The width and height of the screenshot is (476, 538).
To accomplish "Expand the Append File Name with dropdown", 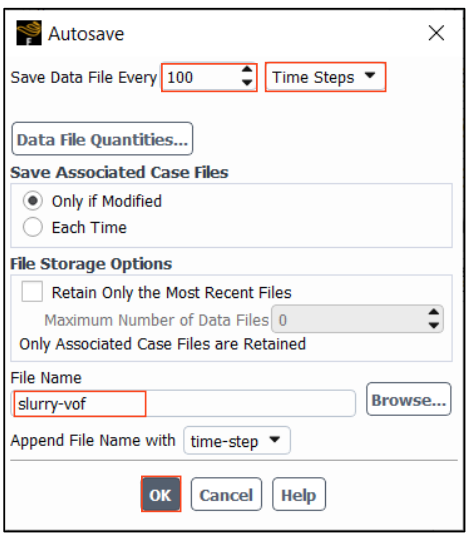I will pos(237,440).
